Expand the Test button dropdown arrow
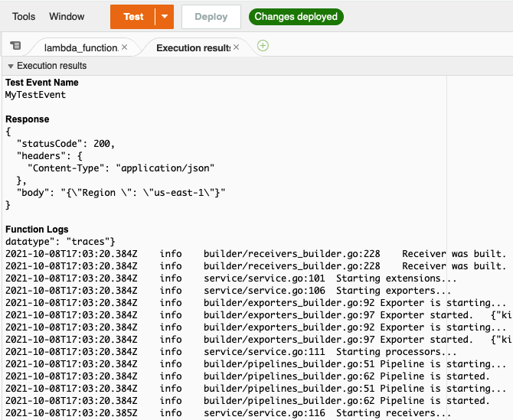Viewport: 513px width, 420px height. click(165, 17)
